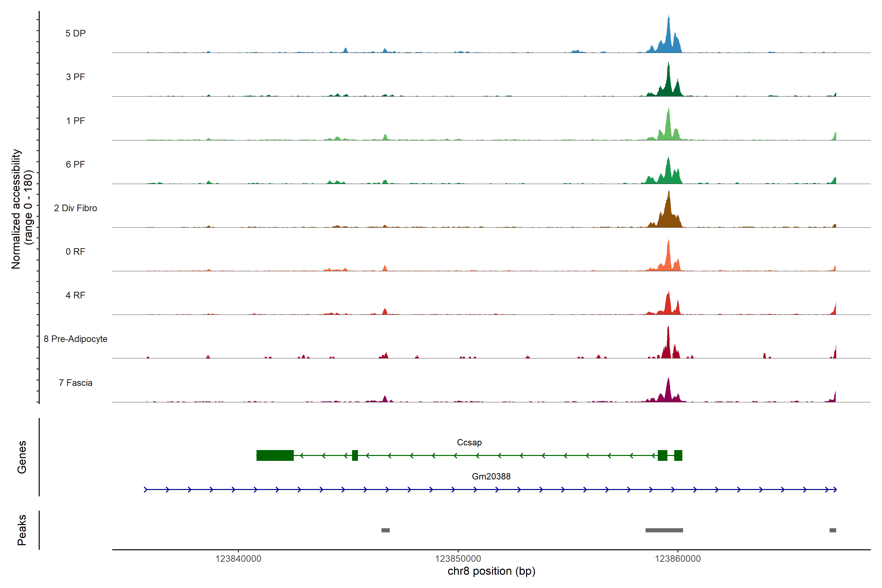Screen dimensions: 882x588
Task: Click the rightmost small gray peak bar
Action: [833, 530]
